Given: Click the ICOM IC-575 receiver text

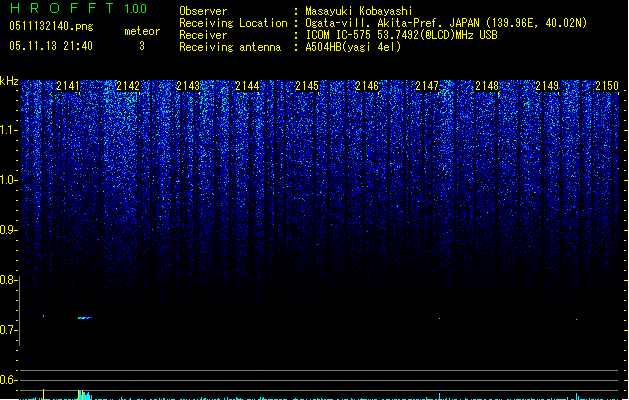Looking at the screenshot, I should (401, 35).
